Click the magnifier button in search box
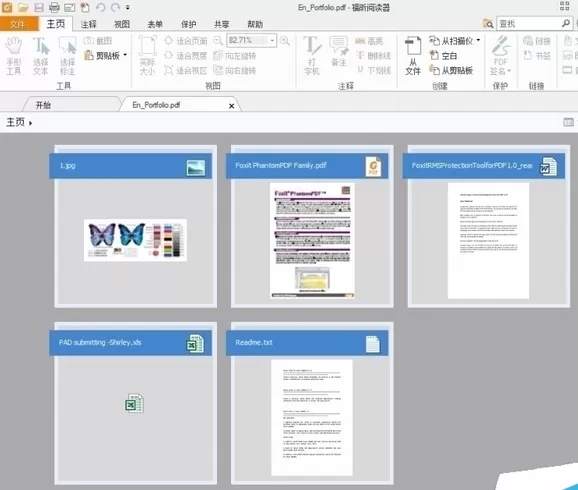Image resolution: width=578 pixels, height=490 pixels. (565, 23)
